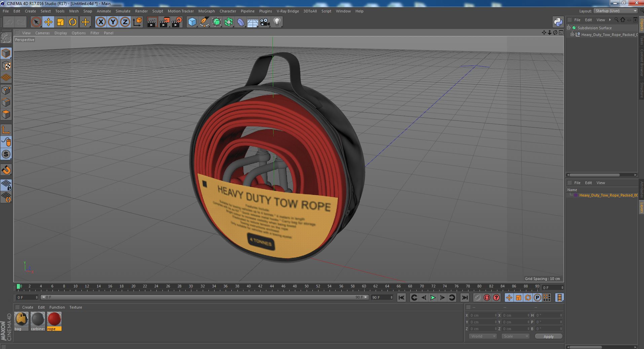Open the V-Ray Bridge menu
This screenshot has width=644, height=349.
(x=288, y=11)
